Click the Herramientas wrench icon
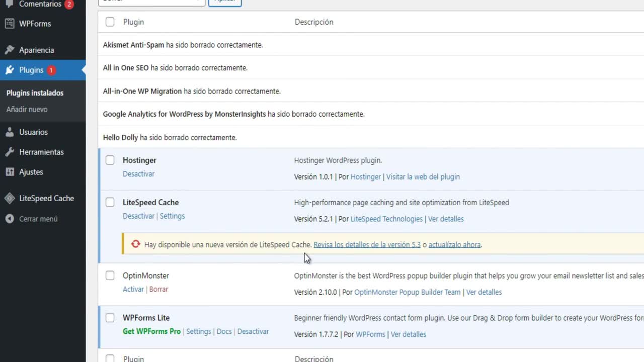This screenshot has width=644, height=362. [x=10, y=152]
